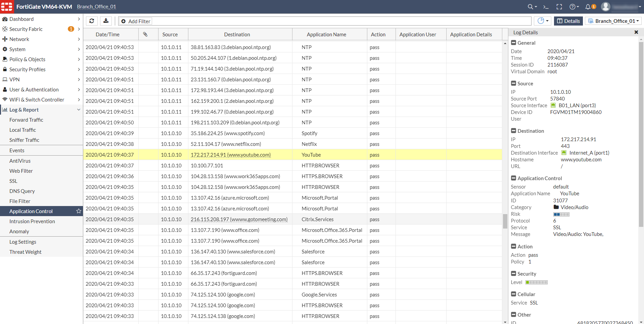This screenshot has height=324, width=644.
Task: Click the Destination Interface port1 icon
Action: 564,153
